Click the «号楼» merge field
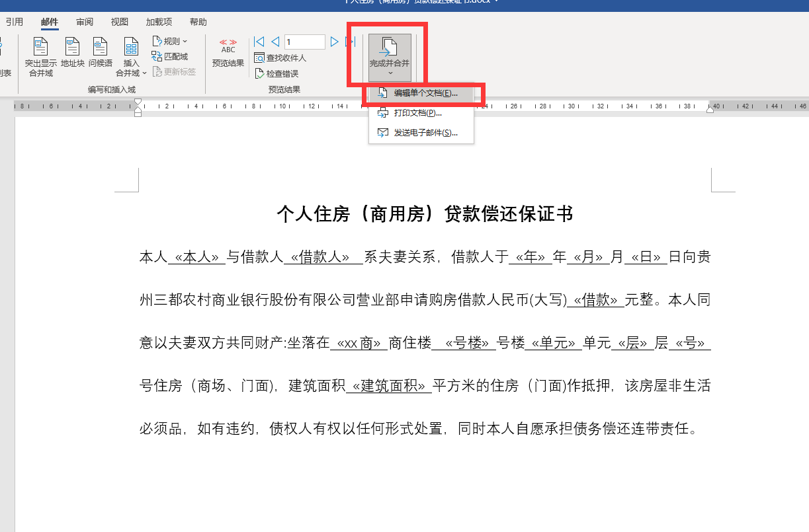Screen dimensions: 809x532 click(468, 344)
